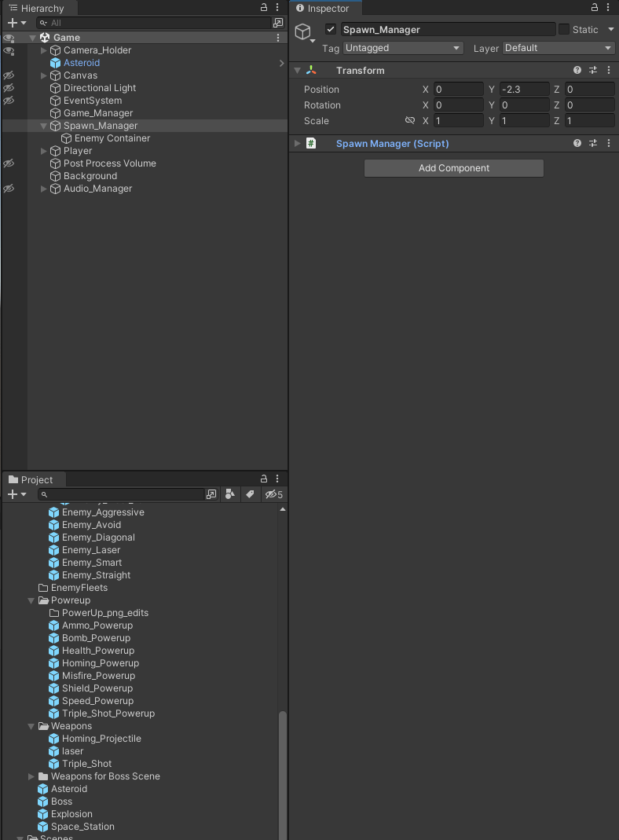Show hidden Canvas object

click(9, 75)
